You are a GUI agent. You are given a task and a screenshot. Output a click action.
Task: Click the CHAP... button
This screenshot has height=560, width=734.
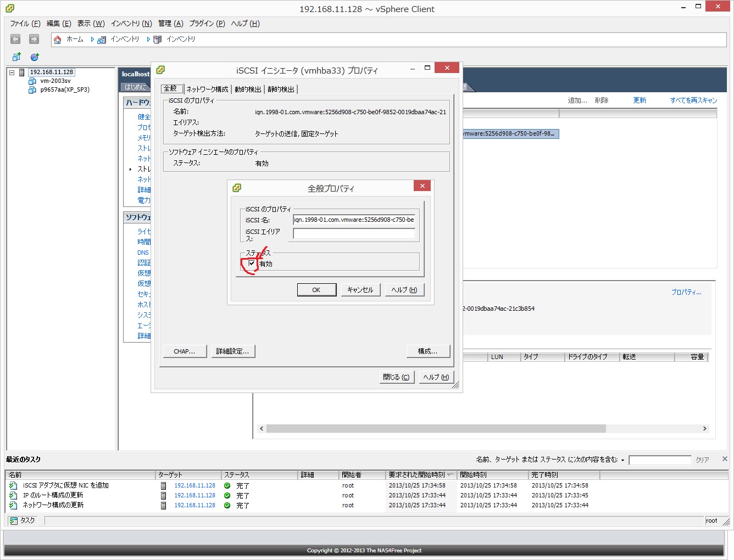pyautogui.click(x=185, y=351)
